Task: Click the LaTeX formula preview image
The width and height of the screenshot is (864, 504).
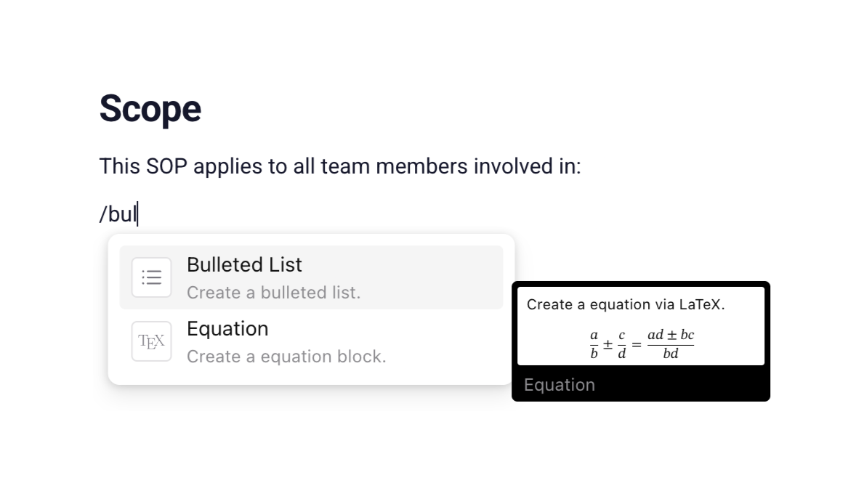Action: click(641, 344)
